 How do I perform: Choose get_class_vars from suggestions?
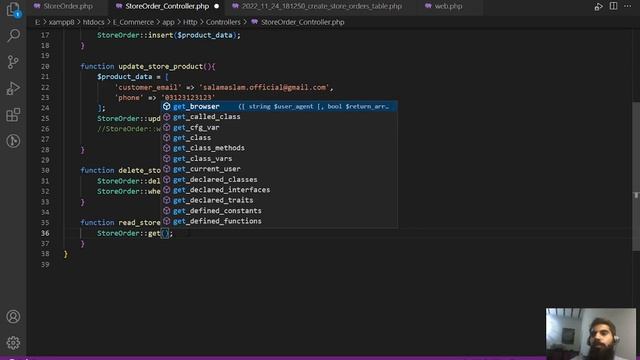tap(279, 158)
